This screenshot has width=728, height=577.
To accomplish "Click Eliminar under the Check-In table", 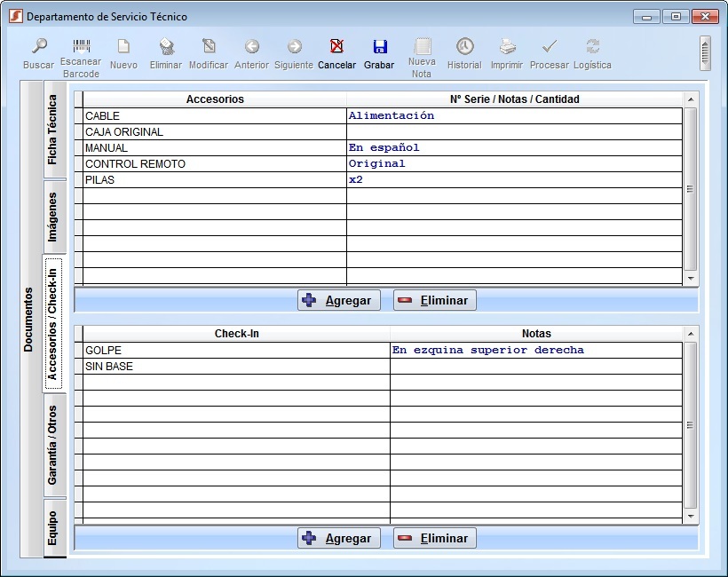I will pos(434,538).
